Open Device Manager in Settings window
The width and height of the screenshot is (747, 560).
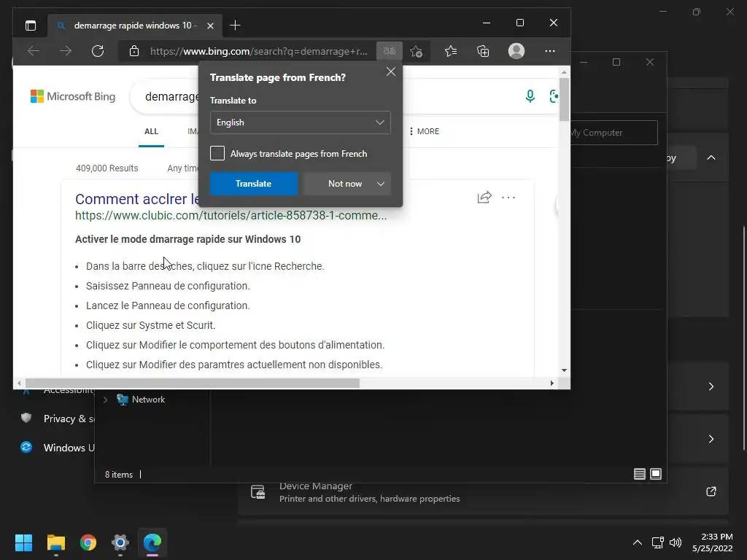coord(483,492)
